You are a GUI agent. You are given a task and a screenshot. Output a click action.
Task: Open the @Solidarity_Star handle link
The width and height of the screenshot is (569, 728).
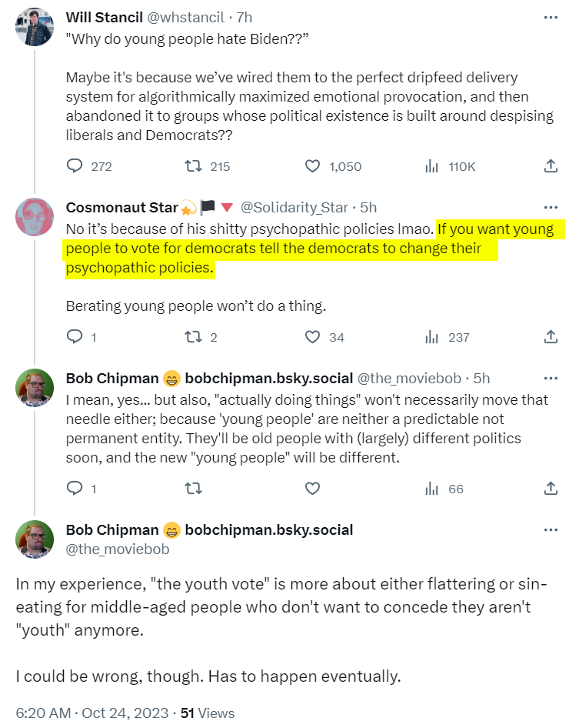pyautogui.click(x=295, y=207)
